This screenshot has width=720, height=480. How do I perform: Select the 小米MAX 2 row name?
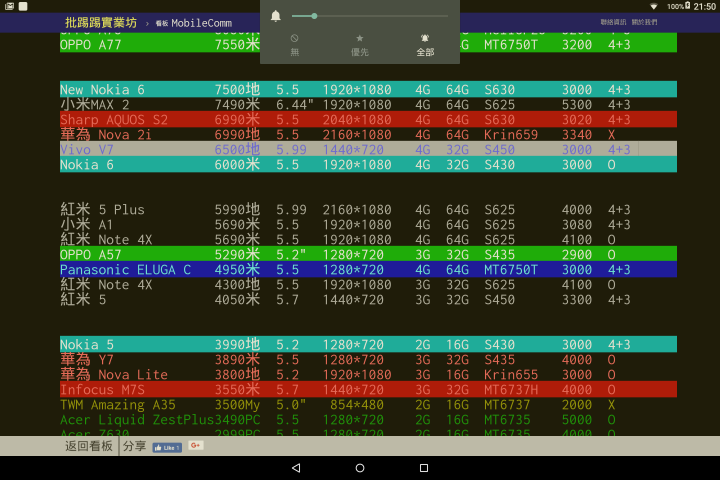click(x=95, y=105)
